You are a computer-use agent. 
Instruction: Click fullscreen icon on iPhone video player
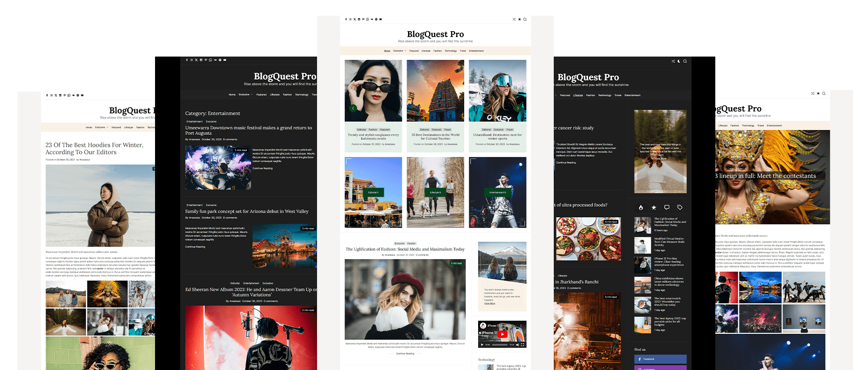(523, 344)
